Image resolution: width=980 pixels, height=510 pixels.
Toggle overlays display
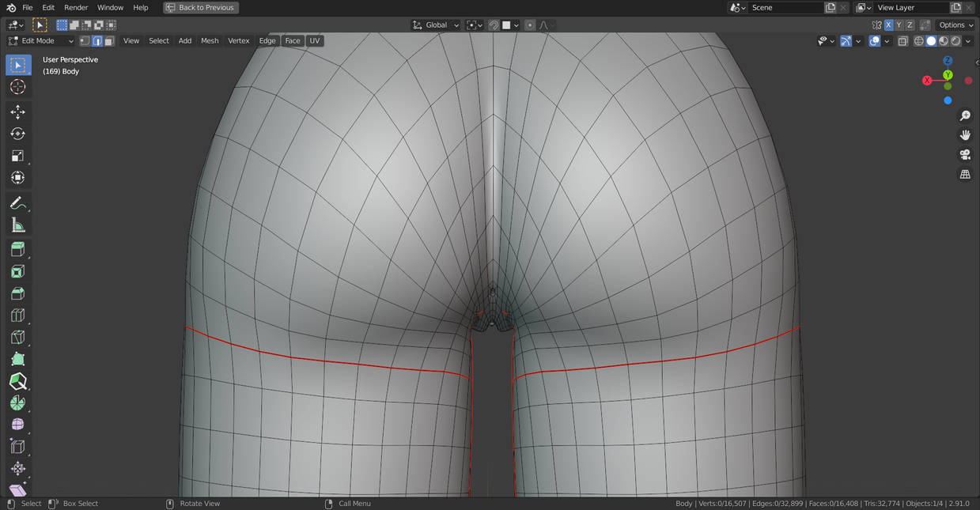[x=874, y=41]
